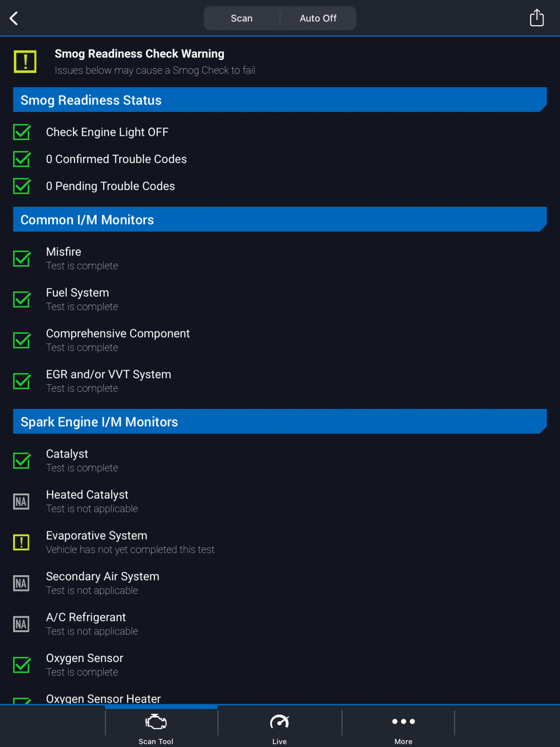
Task: Collapse the Smog Readiness Status header
Action: click(280, 100)
